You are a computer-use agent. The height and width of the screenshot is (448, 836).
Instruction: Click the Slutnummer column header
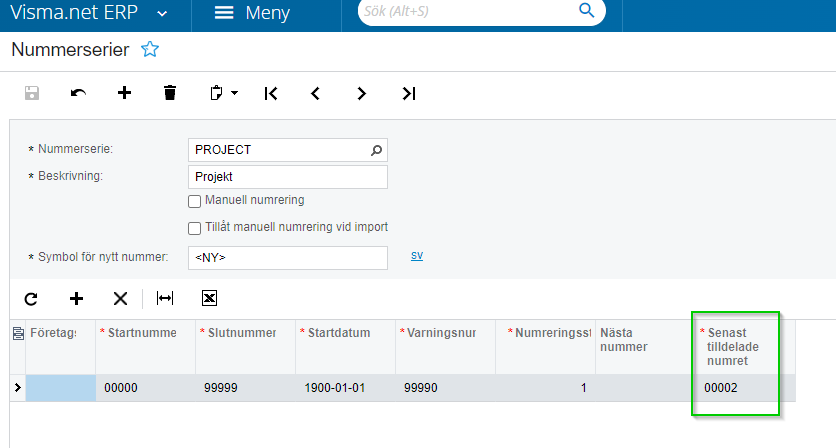pyautogui.click(x=245, y=347)
